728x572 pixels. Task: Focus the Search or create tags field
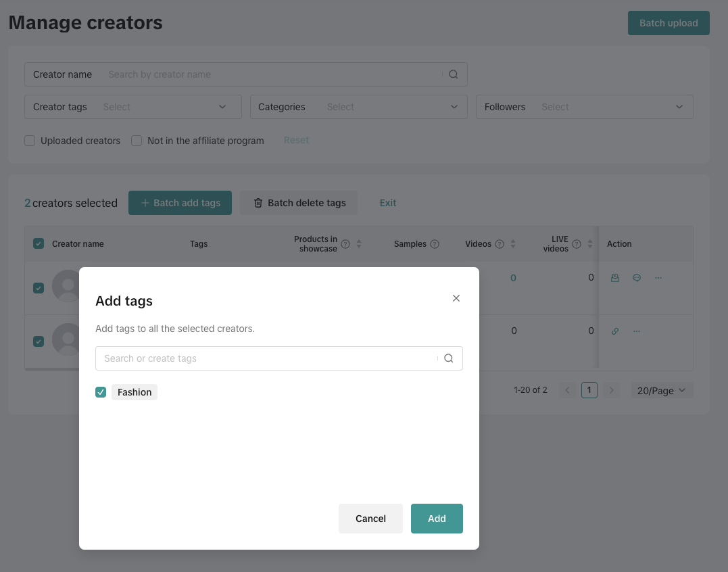coord(267,358)
